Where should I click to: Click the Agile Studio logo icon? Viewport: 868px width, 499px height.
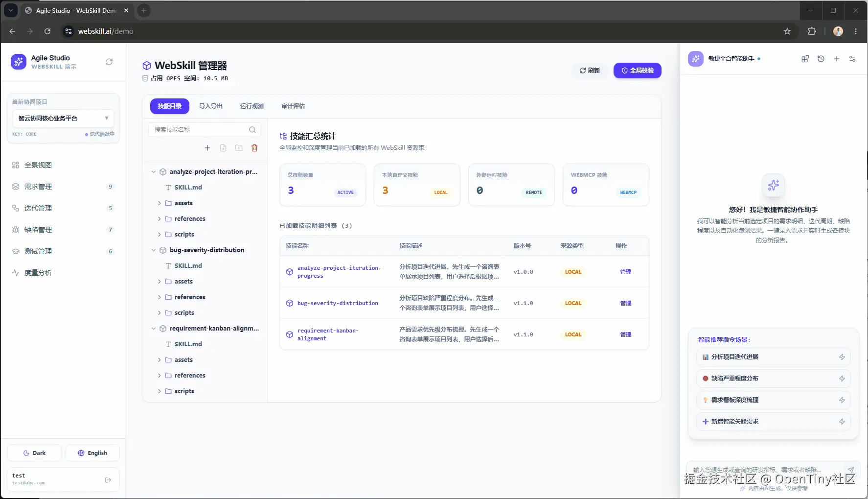coord(19,62)
